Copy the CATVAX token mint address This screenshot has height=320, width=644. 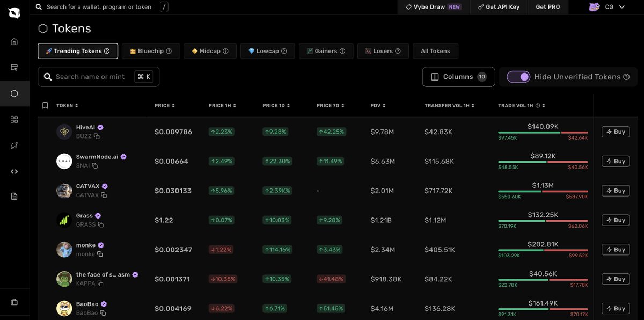[104, 195]
